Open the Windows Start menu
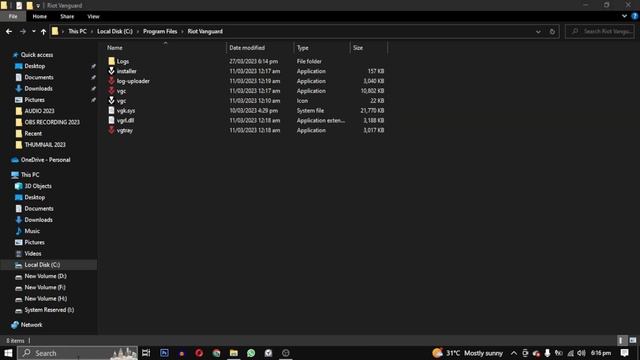The height and width of the screenshot is (360, 640). (8, 353)
